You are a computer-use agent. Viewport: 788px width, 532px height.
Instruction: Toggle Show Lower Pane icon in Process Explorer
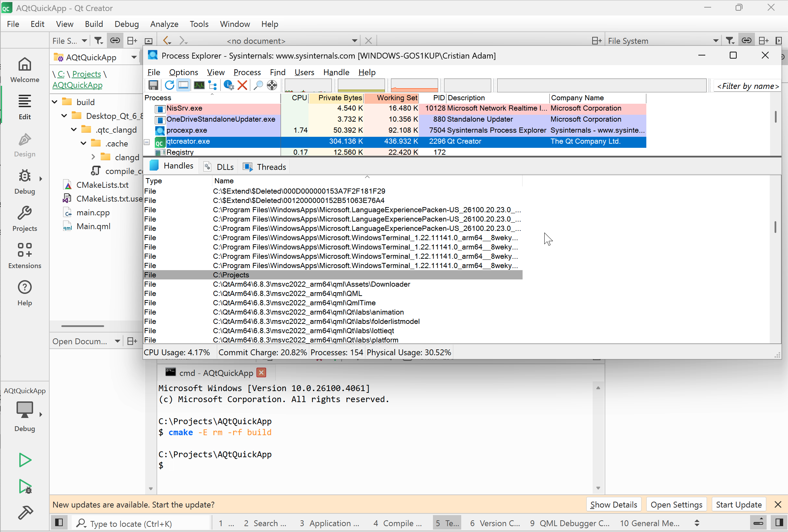[183, 85]
